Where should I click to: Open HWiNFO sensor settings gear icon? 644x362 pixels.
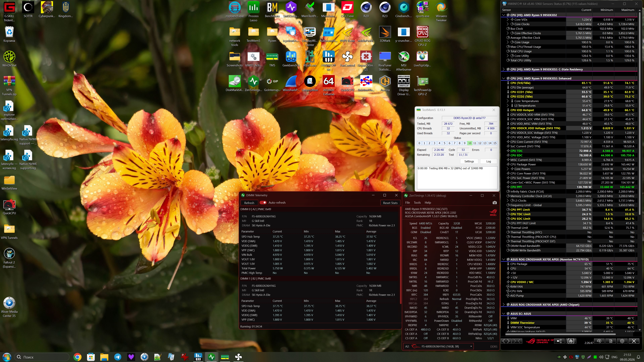tap(622, 341)
